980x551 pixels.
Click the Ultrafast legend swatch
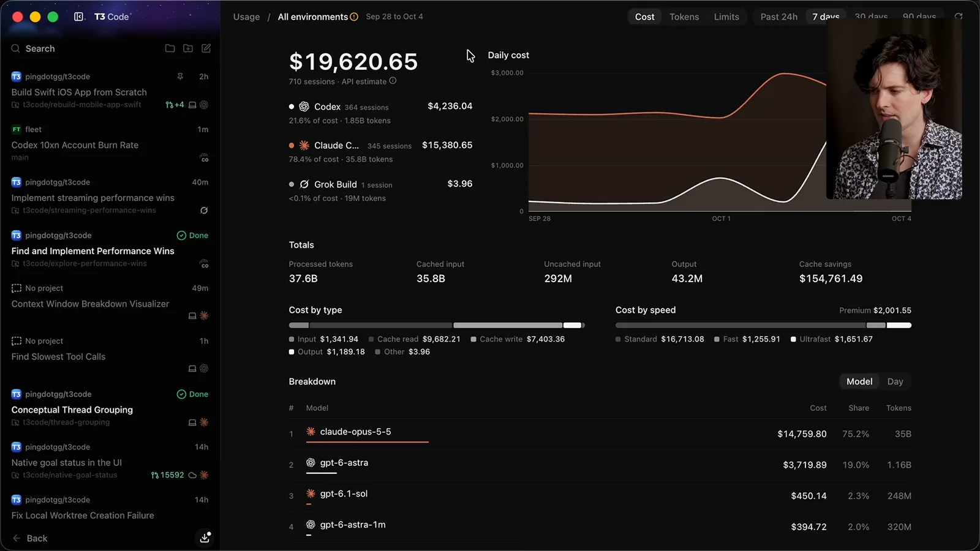[x=793, y=339]
